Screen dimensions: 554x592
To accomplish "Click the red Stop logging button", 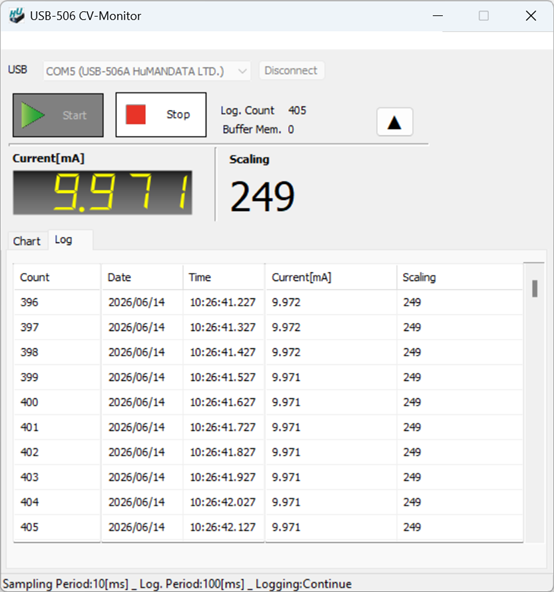I will point(161,115).
